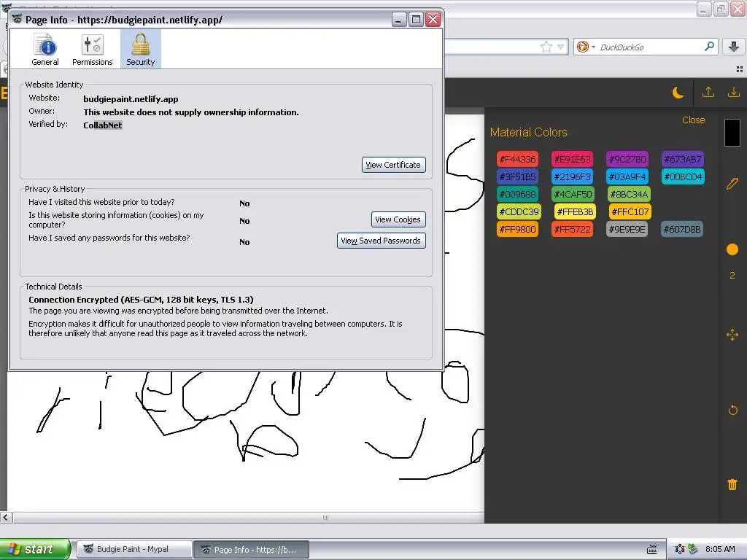Pick the #4CAF50 green swatch
The width and height of the screenshot is (747, 560).
(x=573, y=194)
